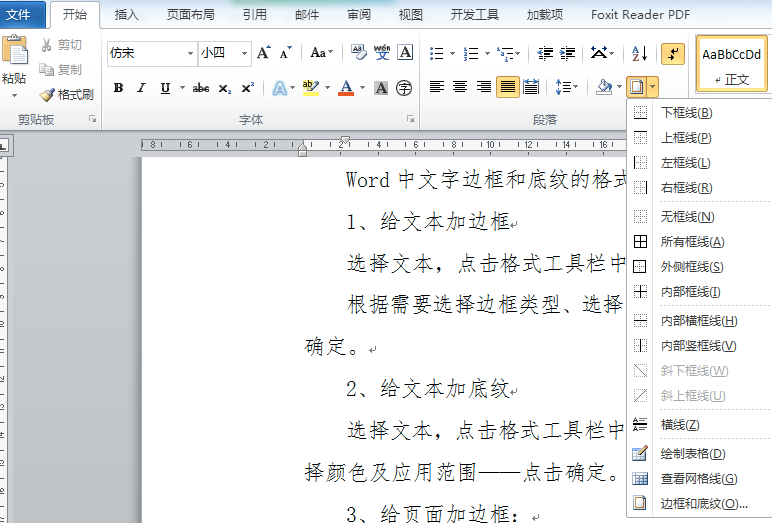The height and width of the screenshot is (523, 772).
Task: Choose 所有框线(A) menu item
Action: pos(700,241)
